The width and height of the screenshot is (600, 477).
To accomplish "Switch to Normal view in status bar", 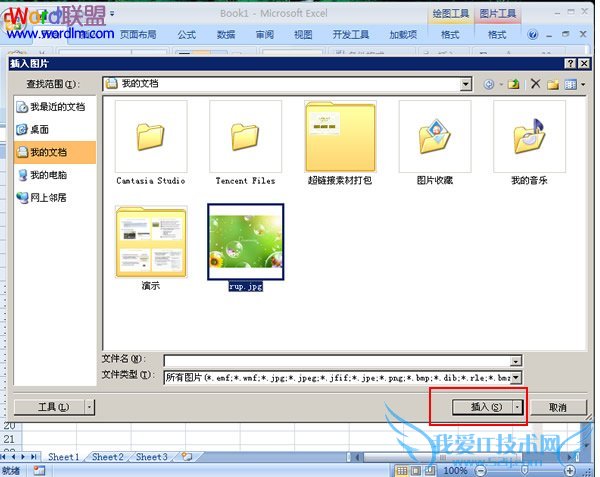I will (x=401, y=470).
